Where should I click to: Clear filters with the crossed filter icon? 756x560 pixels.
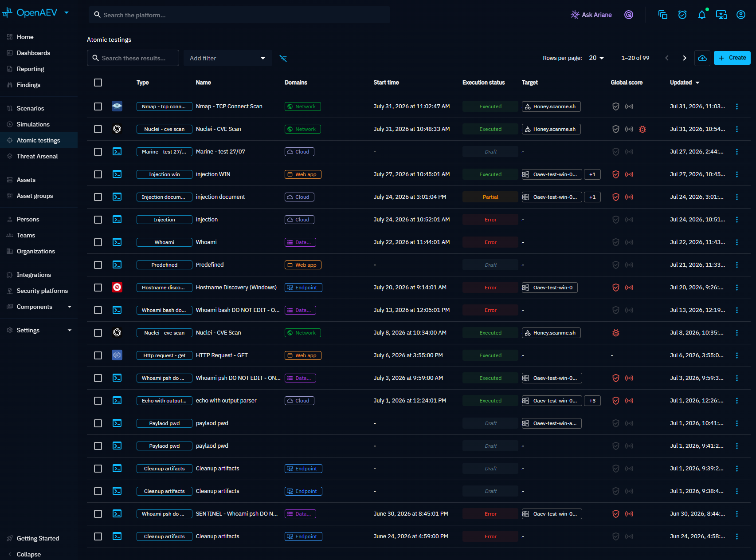[x=283, y=58]
